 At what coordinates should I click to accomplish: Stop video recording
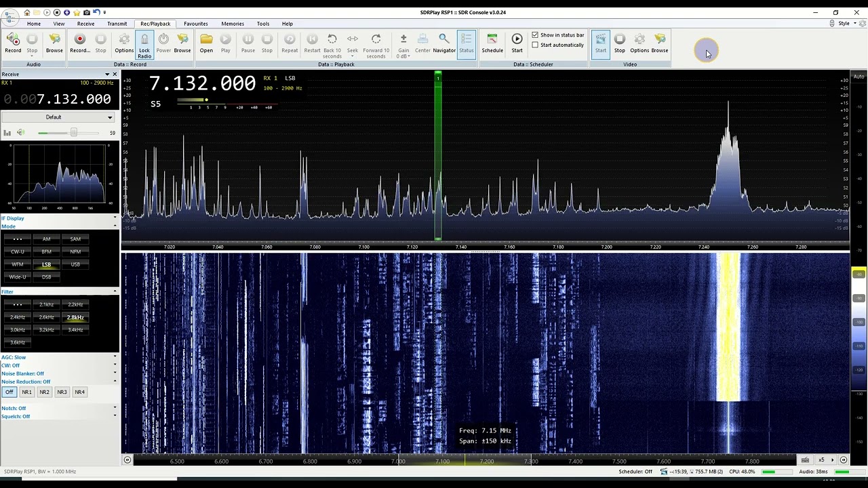[x=620, y=43]
